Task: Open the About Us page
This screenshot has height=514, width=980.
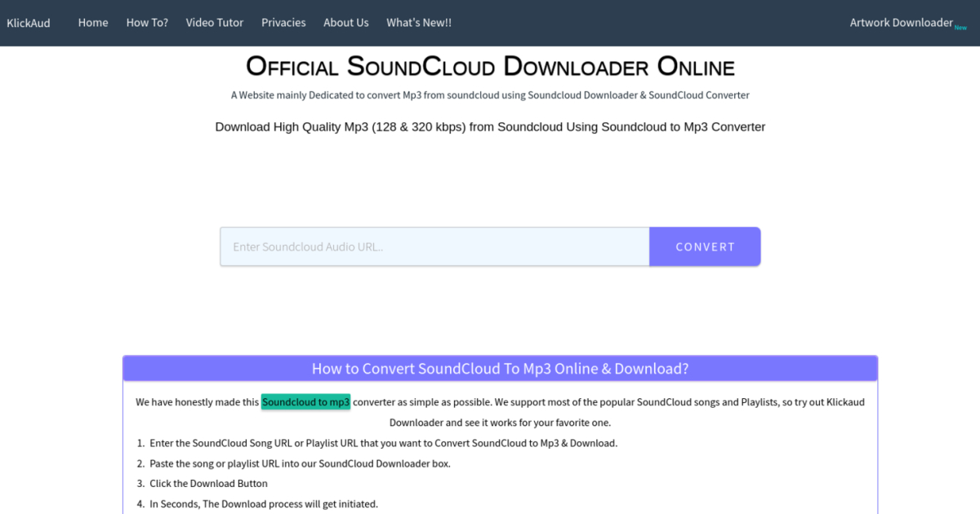Action: [346, 23]
